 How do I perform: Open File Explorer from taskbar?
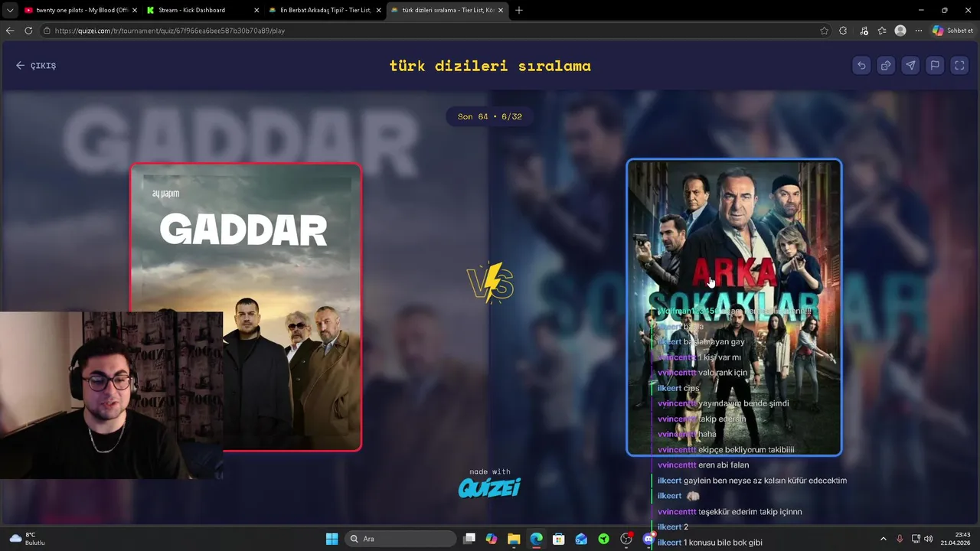pyautogui.click(x=514, y=539)
